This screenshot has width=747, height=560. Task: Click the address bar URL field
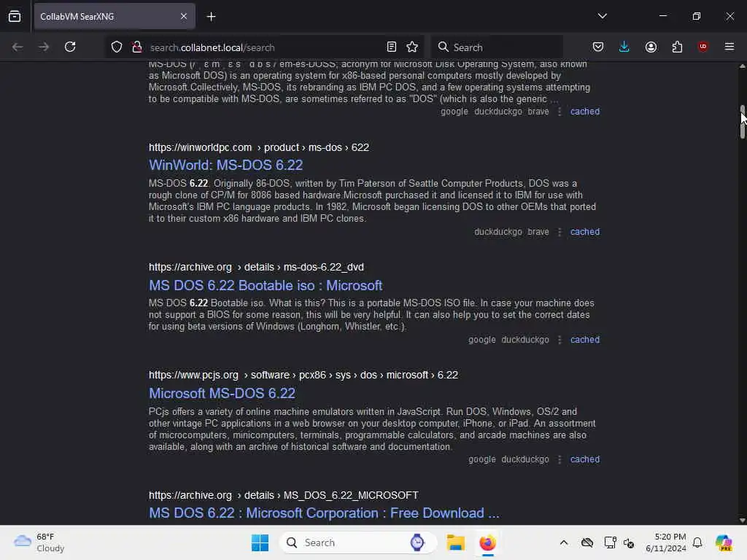pos(264,47)
